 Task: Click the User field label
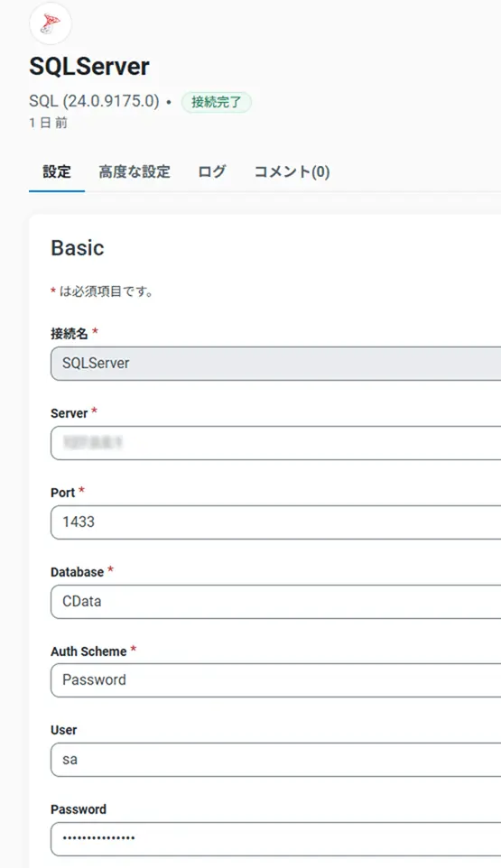[64, 730]
